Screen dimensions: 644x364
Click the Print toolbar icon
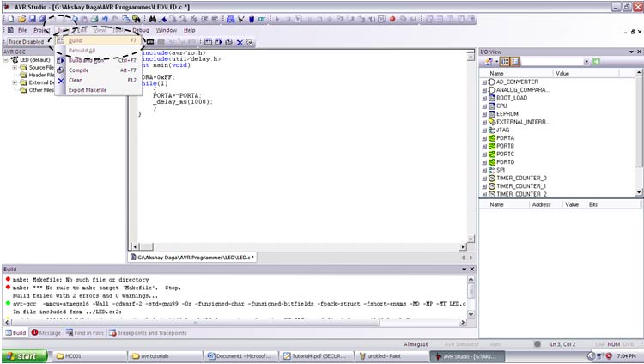click(94, 19)
